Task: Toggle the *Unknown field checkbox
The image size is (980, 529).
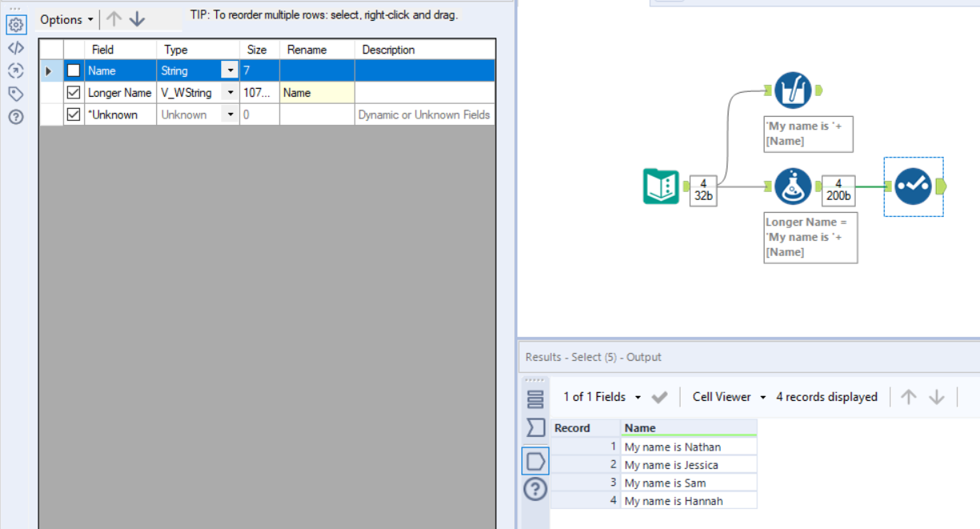Action: [x=73, y=114]
